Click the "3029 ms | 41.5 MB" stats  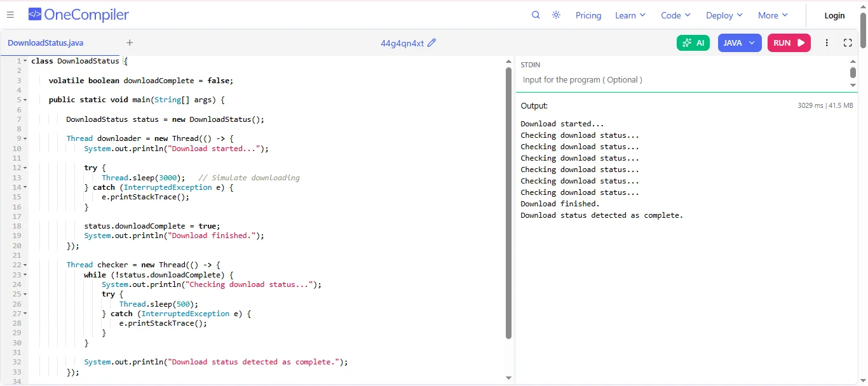pyautogui.click(x=825, y=105)
